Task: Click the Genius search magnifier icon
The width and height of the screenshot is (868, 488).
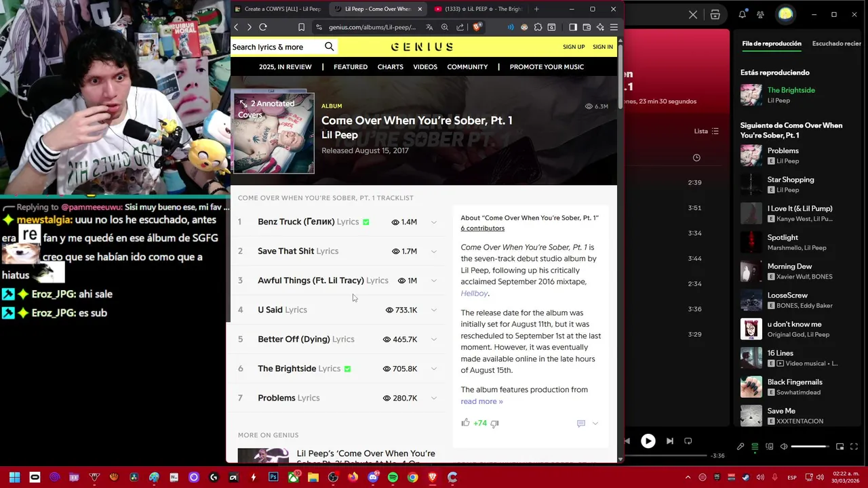Action: click(329, 47)
